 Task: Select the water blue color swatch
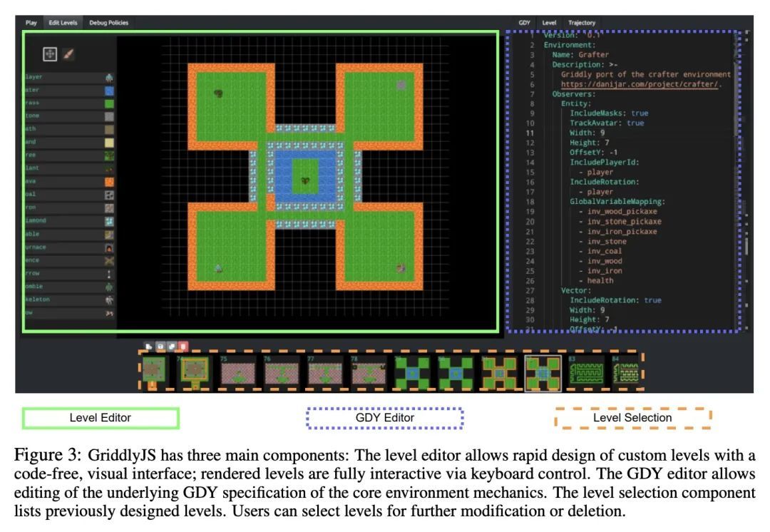click(109, 91)
